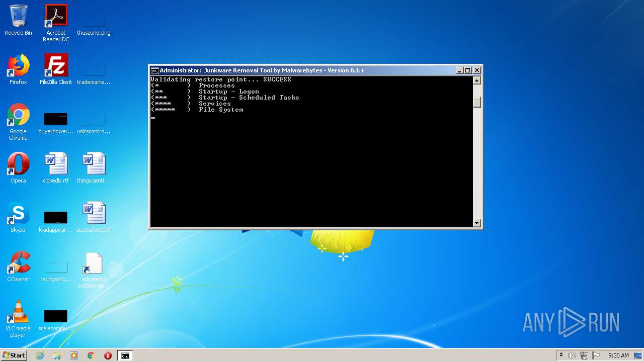Select the accessfood.rtf document icon
644x362 pixels.
94,217
